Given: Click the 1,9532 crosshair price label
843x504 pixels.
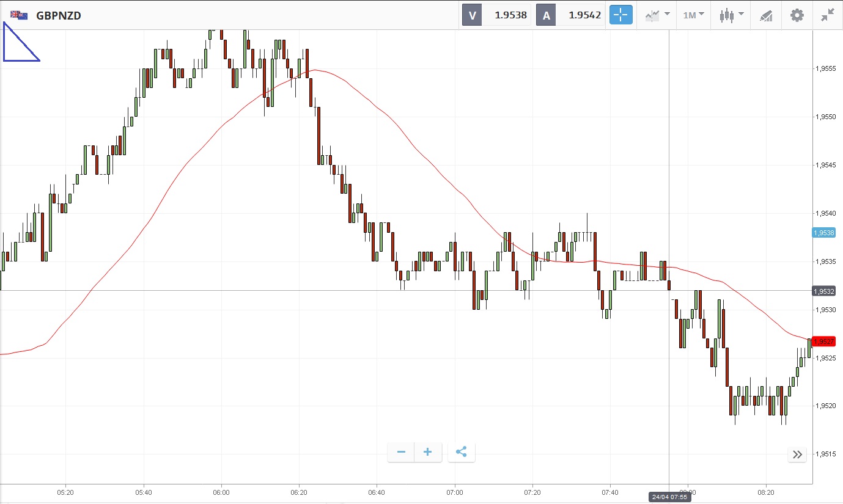Looking at the screenshot, I should [823, 291].
